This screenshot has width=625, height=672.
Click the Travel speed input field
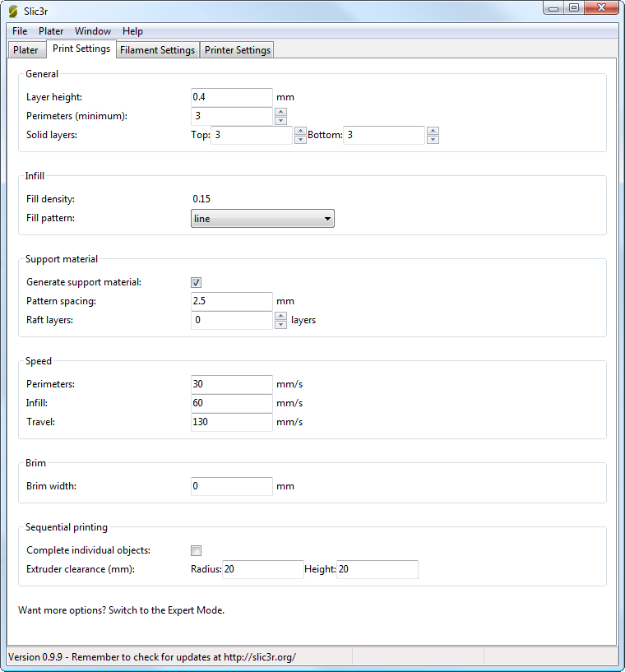point(232,422)
